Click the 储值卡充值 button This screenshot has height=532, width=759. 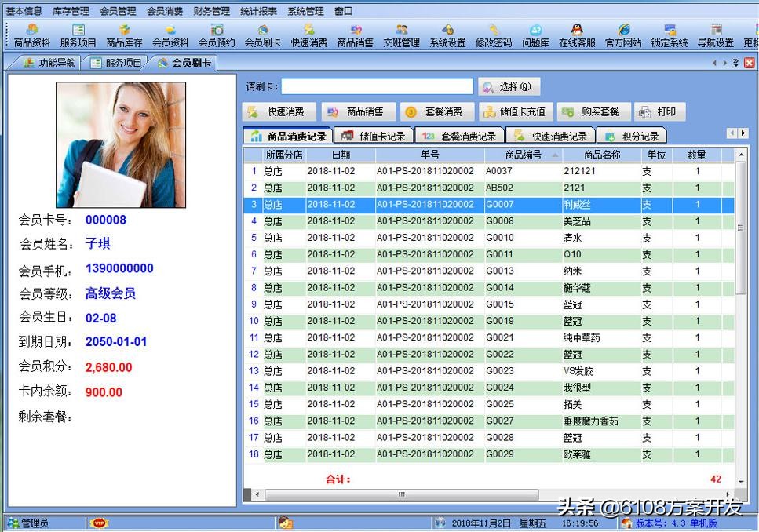pyautogui.click(x=516, y=112)
